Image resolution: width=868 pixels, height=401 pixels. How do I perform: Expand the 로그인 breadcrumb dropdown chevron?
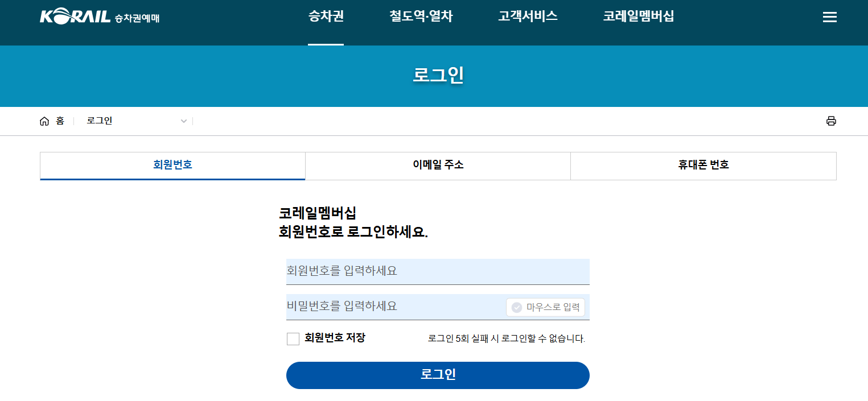click(183, 121)
